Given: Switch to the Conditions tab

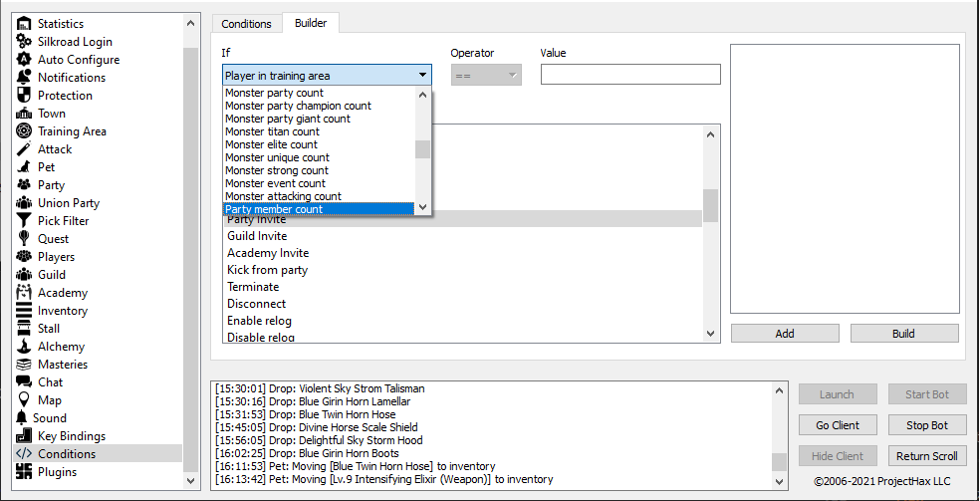Looking at the screenshot, I should pyautogui.click(x=246, y=23).
